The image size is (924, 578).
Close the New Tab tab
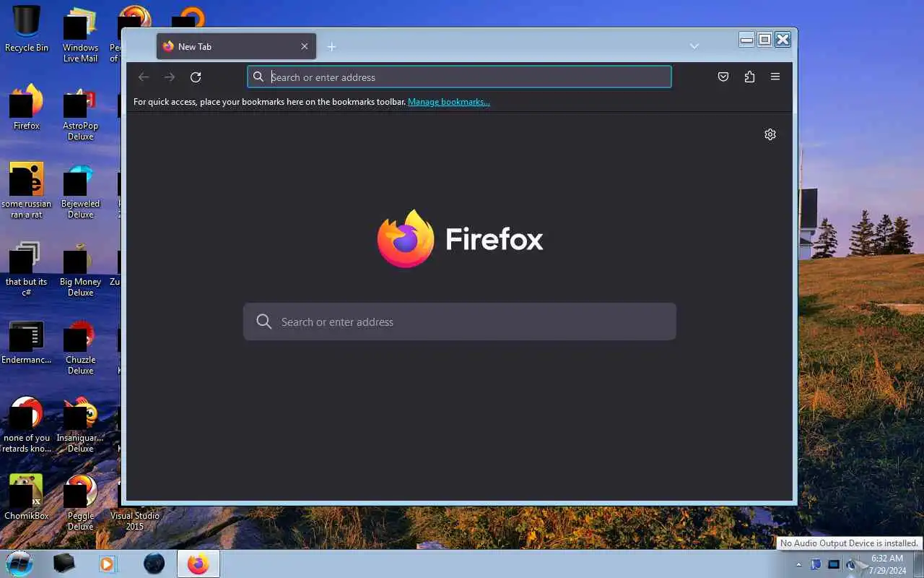pos(305,46)
